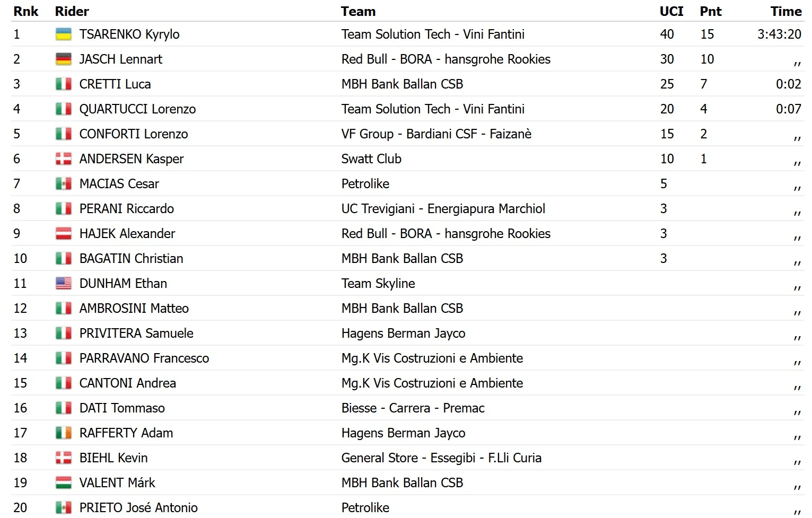Open VF Group - Bardiani CSF - Faizanè link
812x518 pixels.
[x=436, y=134]
